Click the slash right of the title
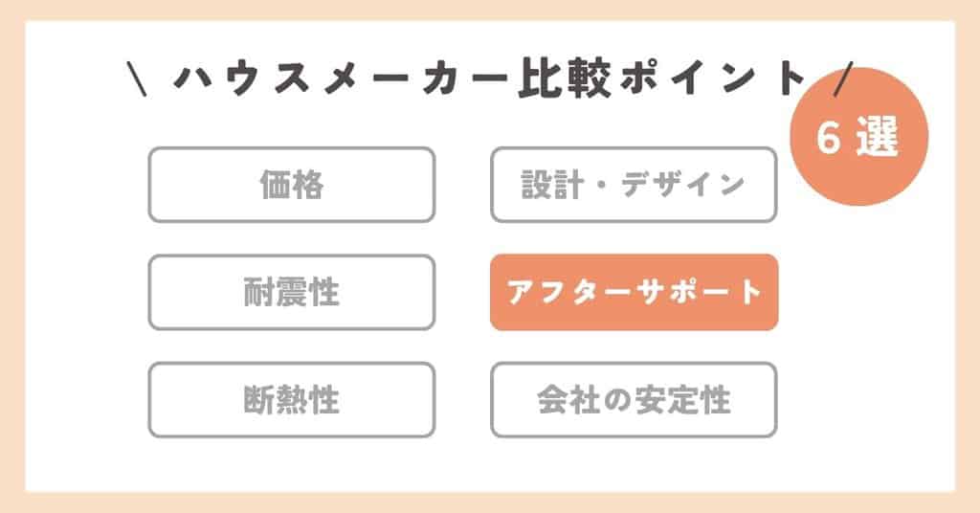This screenshot has height=513, width=980. pyautogui.click(x=842, y=79)
